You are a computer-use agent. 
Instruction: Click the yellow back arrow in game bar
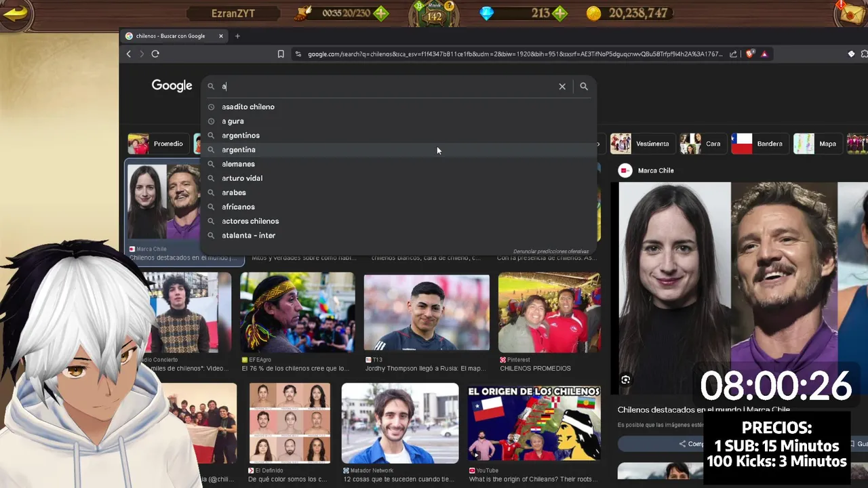point(15,14)
